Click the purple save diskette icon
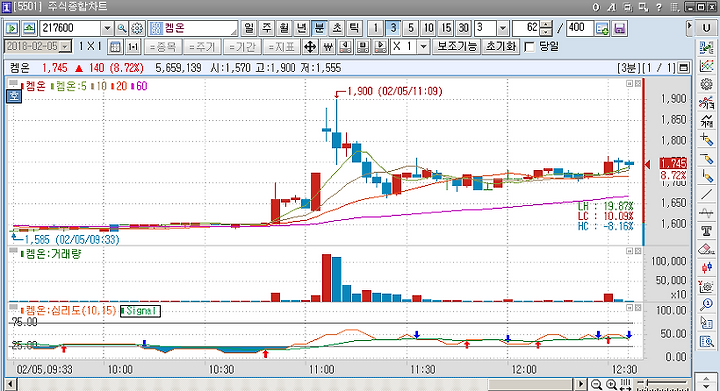Image resolution: width=720 pixels, height=391 pixels. [x=619, y=28]
